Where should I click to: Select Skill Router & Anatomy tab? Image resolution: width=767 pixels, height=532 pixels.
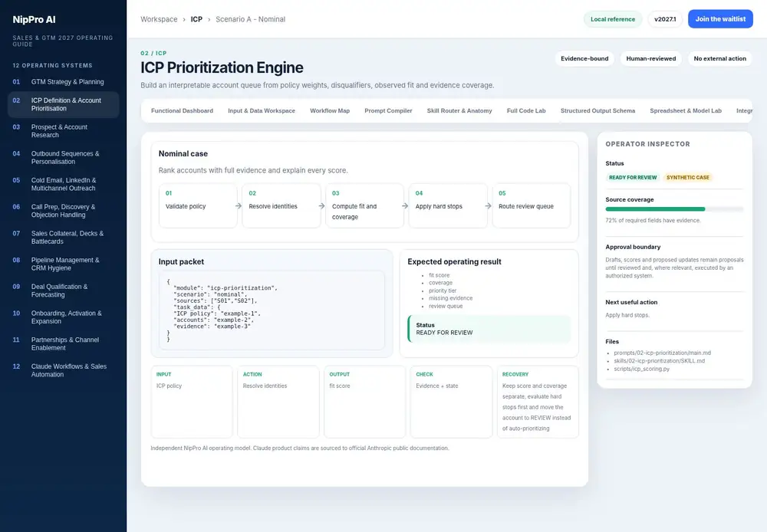click(x=459, y=111)
